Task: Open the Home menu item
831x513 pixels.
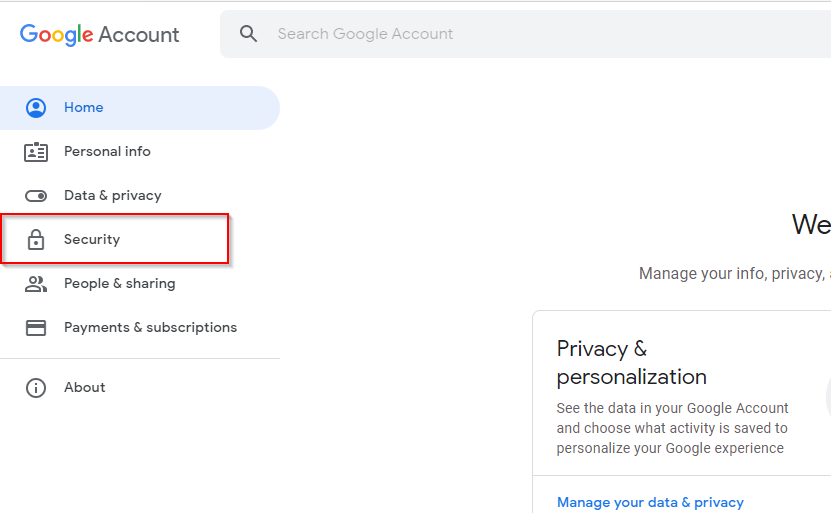Action: click(x=140, y=108)
